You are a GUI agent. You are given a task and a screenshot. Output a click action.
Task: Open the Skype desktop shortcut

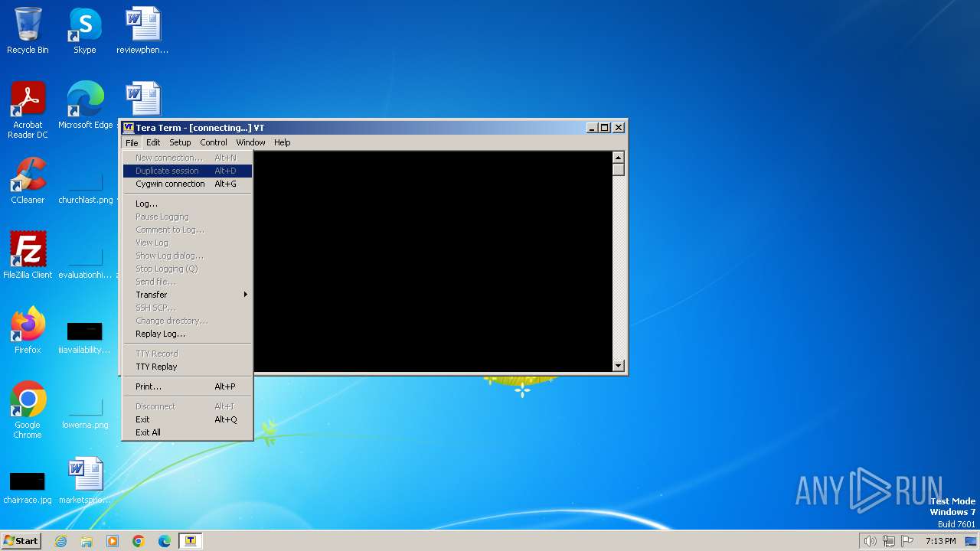(85, 31)
